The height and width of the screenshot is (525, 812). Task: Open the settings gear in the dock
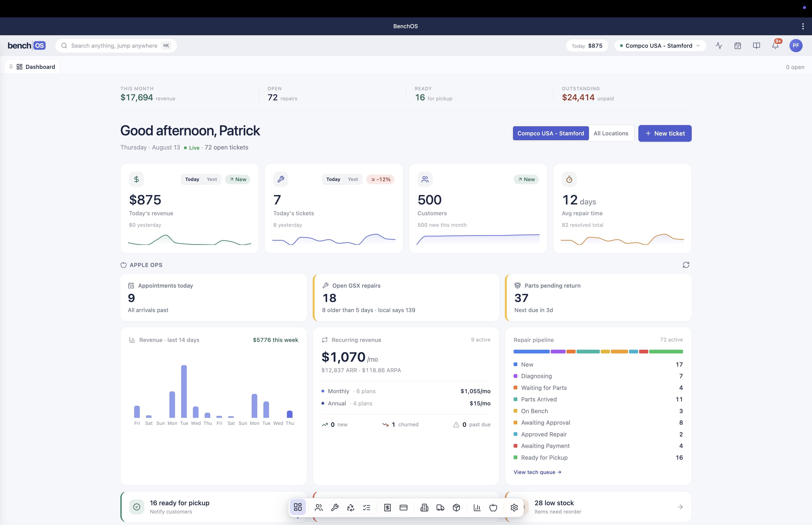click(x=514, y=508)
